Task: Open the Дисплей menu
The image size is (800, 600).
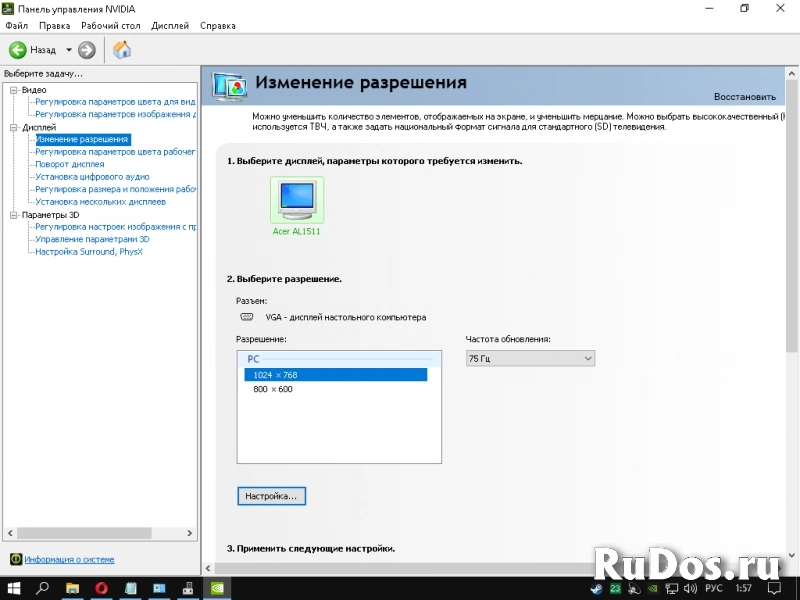Action: click(169, 26)
